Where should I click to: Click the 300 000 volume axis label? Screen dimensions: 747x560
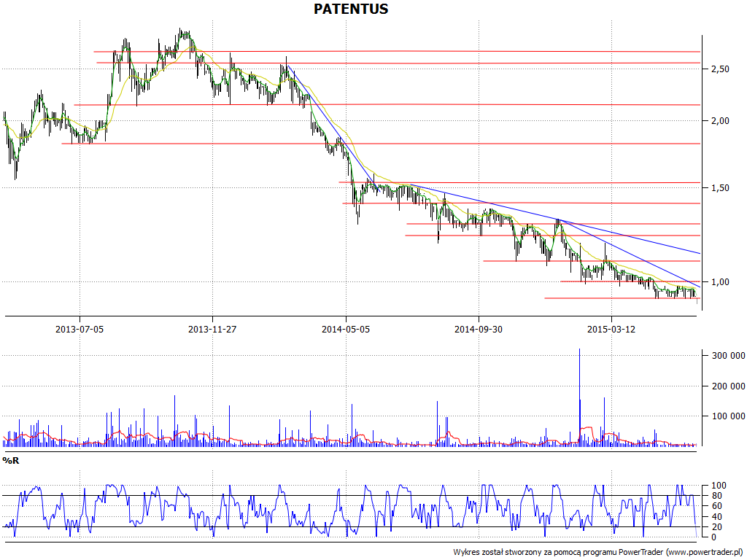point(729,356)
